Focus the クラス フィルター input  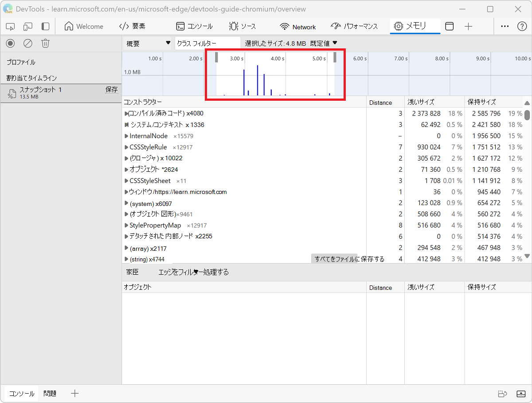click(207, 43)
